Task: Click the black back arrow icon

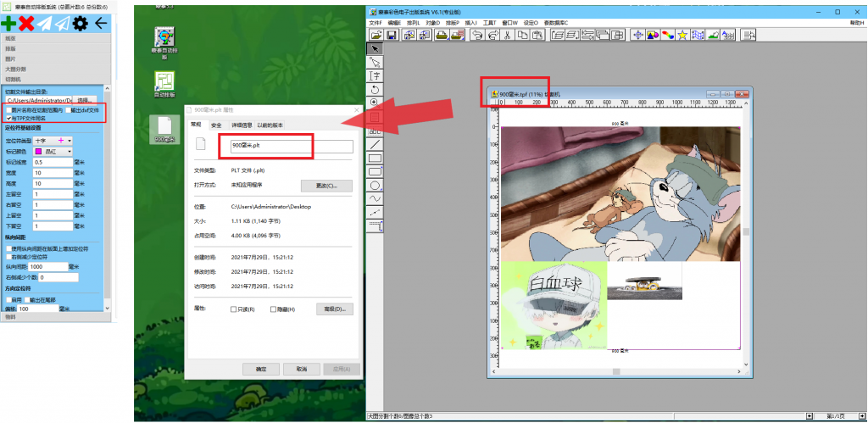Action: point(100,23)
